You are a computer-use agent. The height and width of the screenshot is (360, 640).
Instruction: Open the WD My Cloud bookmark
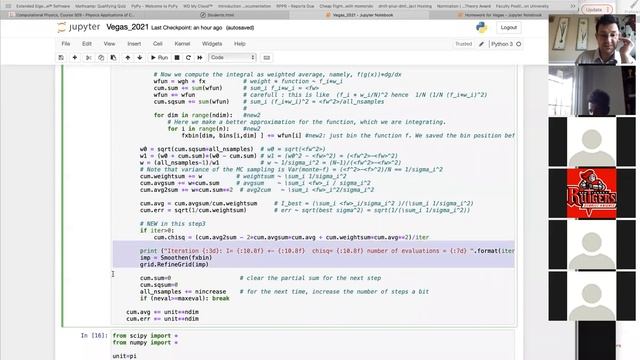[198, 6]
